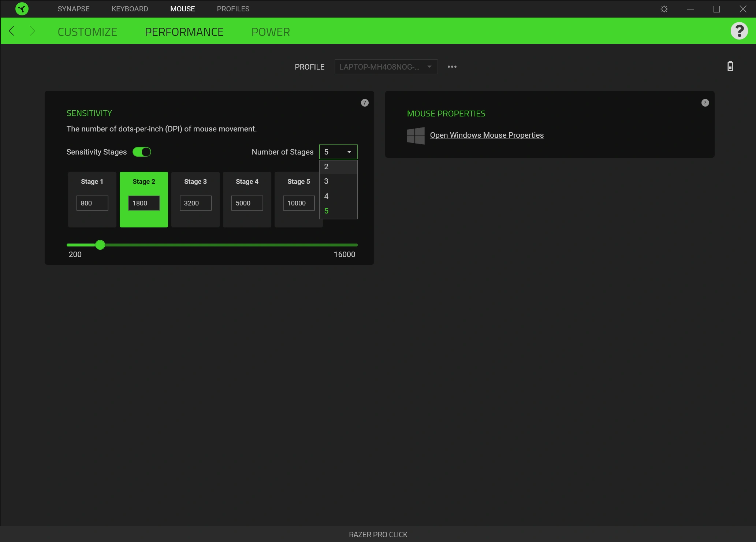
Task: Expand the Profile dropdown
Action: [386, 67]
